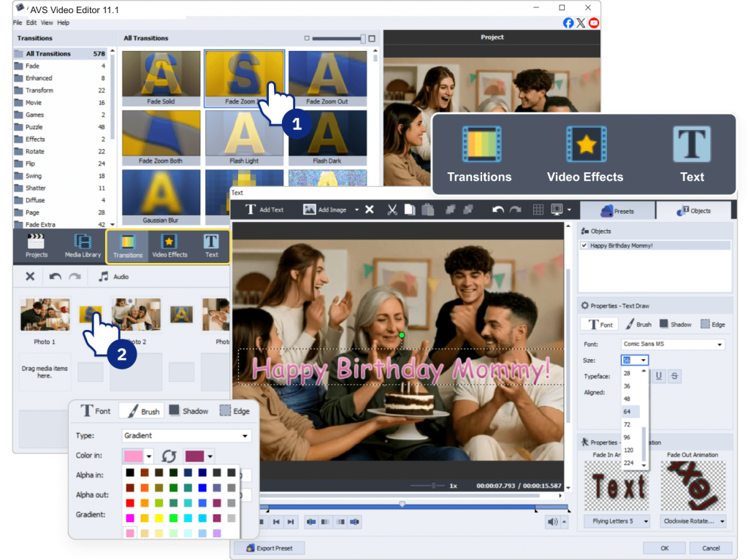Image resolution: width=748 pixels, height=560 pixels.
Task: Open the Puzzle transitions folder
Action: click(60, 127)
